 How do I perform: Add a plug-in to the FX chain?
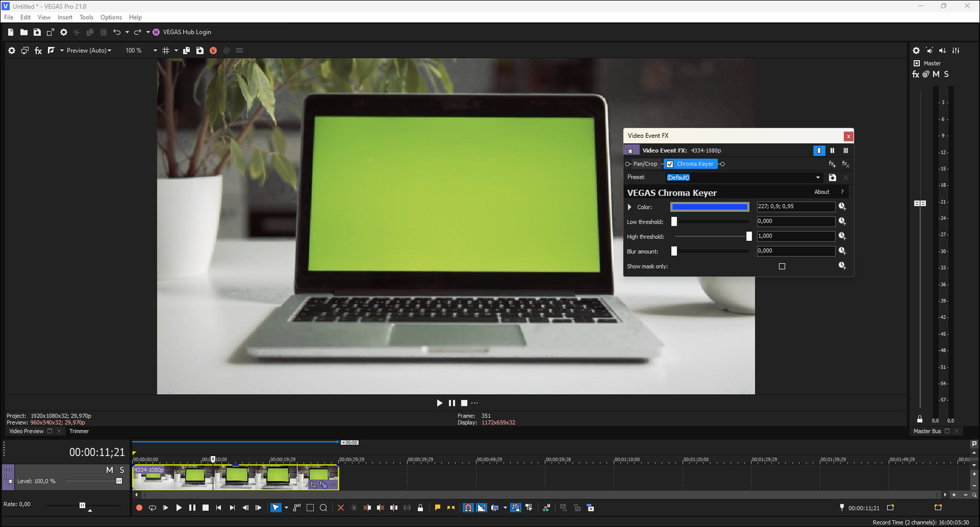coord(832,164)
